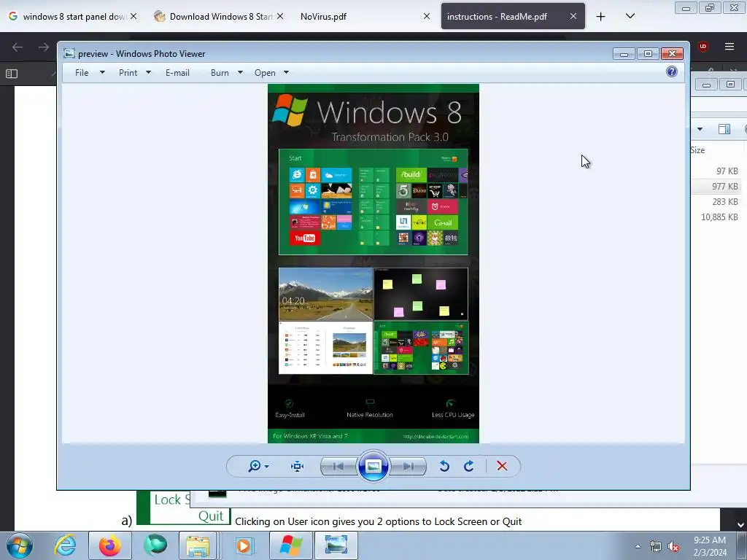Open the zoom magnifier in Photo Viewer
747x560 pixels.
point(255,466)
